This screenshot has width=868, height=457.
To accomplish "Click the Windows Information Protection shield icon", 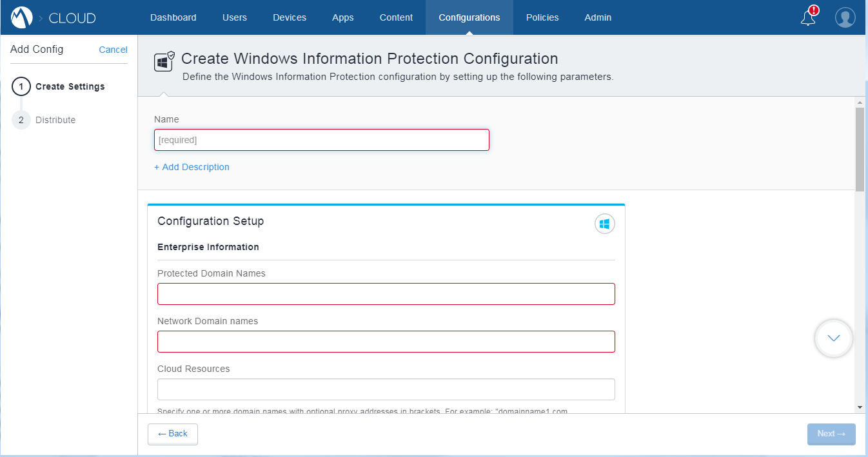I will (164, 62).
